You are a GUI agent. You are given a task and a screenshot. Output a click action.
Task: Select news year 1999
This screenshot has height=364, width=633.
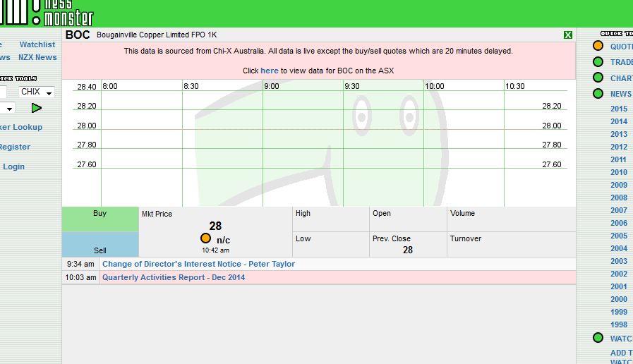point(619,312)
